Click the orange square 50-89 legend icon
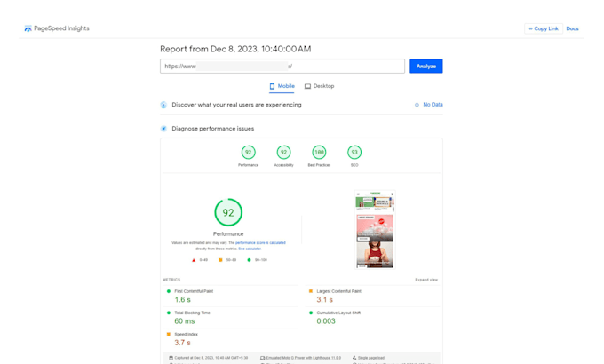Viewport: 604px width, 364px height. pos(220,260)
